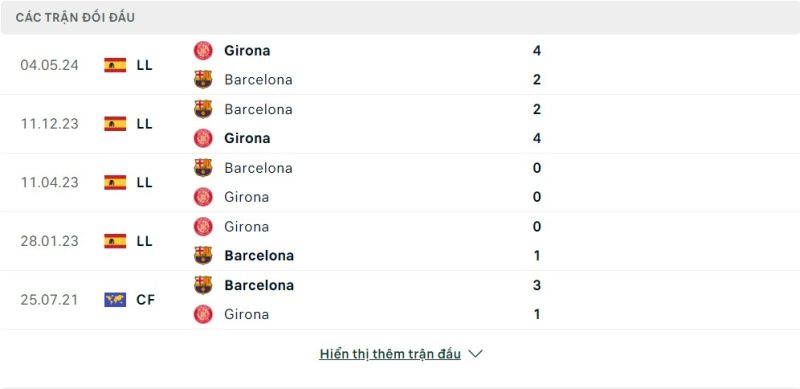Open Hiển thị thêm trận đấu link
Screen dimensions: 800x389
390,354
